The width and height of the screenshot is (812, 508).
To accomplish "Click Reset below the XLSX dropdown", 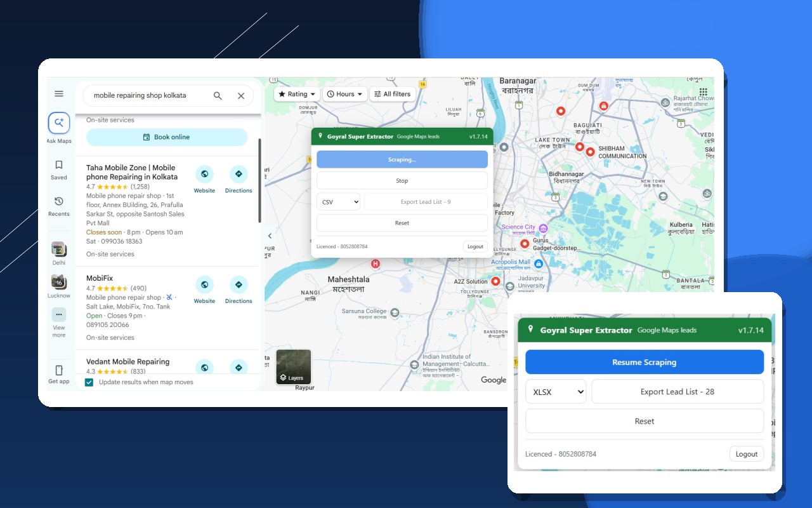I will 645,421.
